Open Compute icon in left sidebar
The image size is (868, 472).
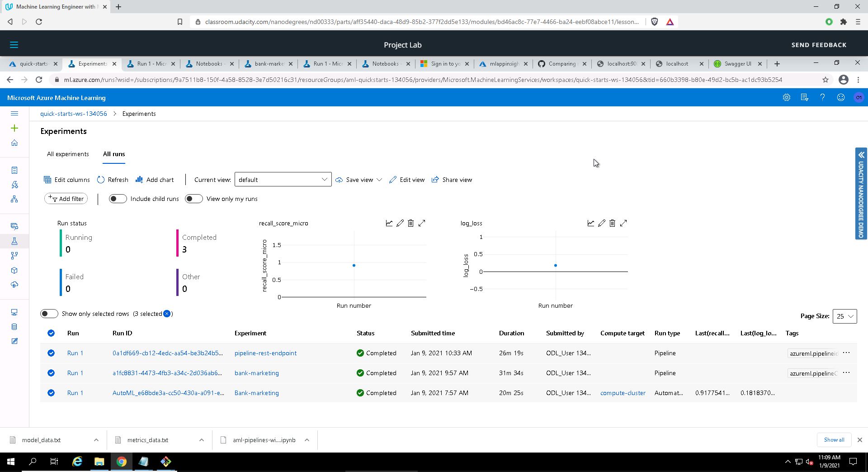[14, 312]
